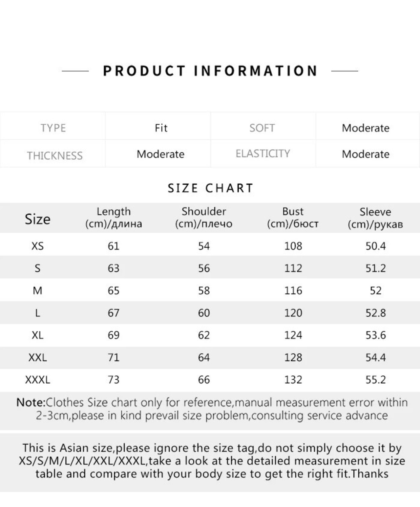The image size is (420, 507).
Task: Click the sleeve value 53.6
Action: (x=376, y=335)
